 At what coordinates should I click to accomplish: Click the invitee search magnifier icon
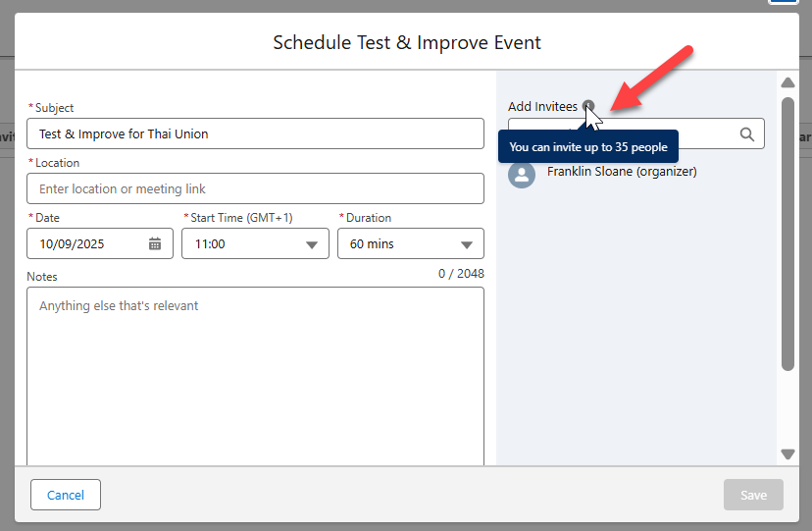747,134
